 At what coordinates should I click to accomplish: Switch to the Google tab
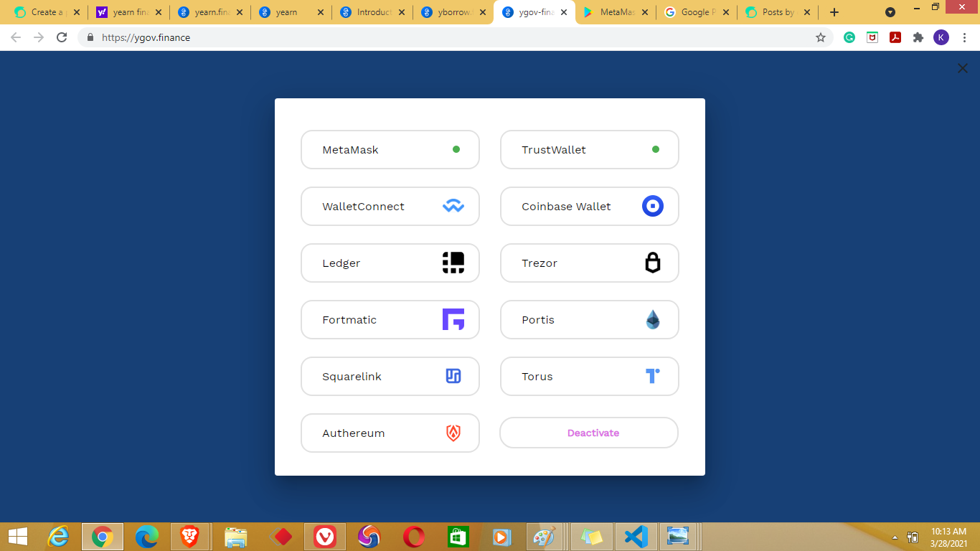tap(697, 12)
